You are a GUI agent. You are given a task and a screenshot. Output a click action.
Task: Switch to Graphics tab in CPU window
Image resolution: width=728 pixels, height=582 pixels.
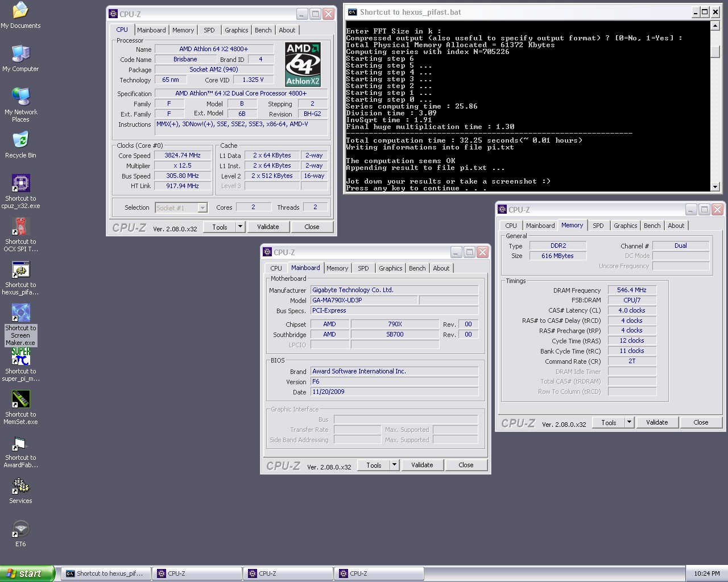(237, 30)
